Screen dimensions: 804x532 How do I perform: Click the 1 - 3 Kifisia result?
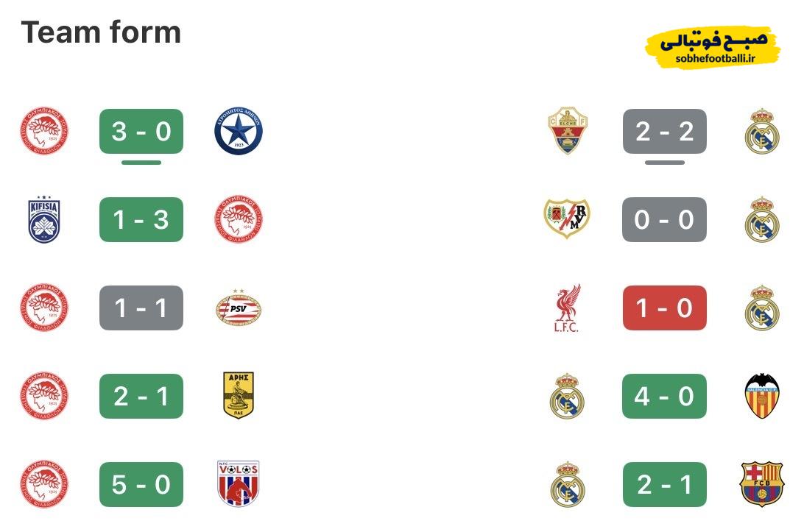(x=141, y=219)
